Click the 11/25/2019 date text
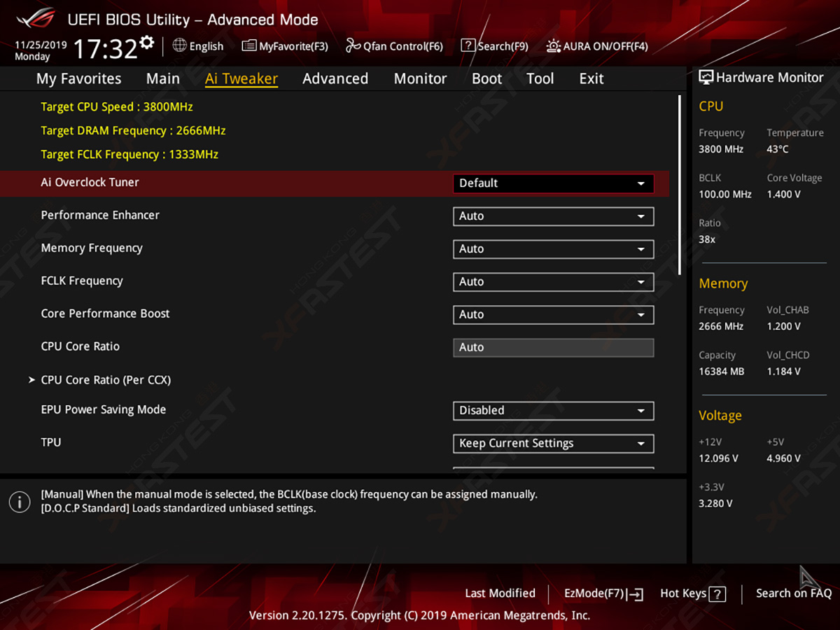The height and width of the screenshot is (630, 840). [x=41, y=45]
